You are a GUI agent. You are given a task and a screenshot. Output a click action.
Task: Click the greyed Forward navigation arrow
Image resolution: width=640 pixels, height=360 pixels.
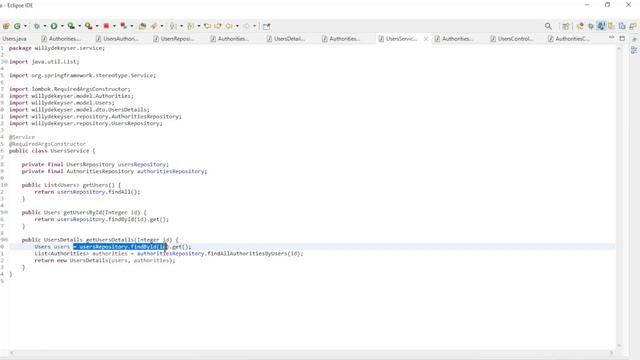coord(246,26)
